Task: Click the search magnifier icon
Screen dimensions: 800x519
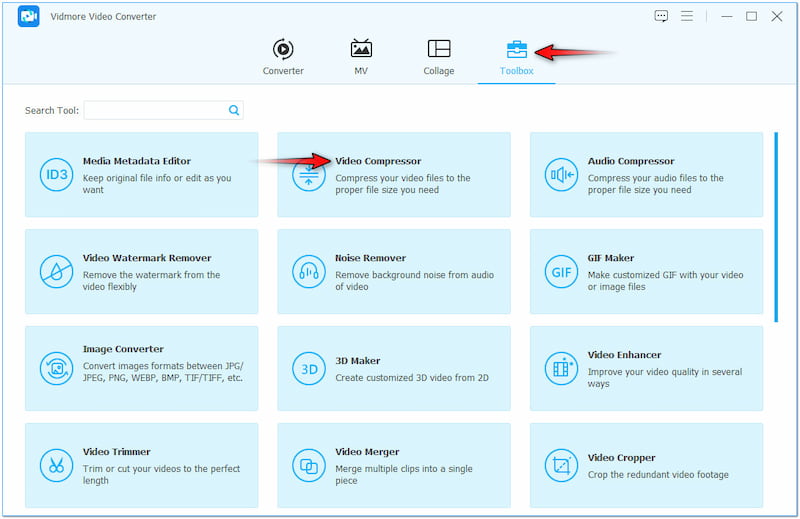Action: [234, 110]
